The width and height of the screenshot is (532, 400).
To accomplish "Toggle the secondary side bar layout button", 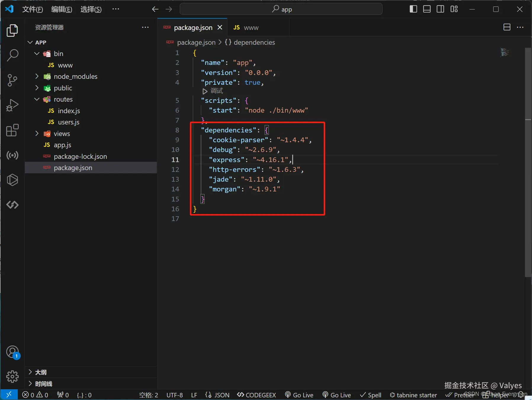I will (440, 9).
